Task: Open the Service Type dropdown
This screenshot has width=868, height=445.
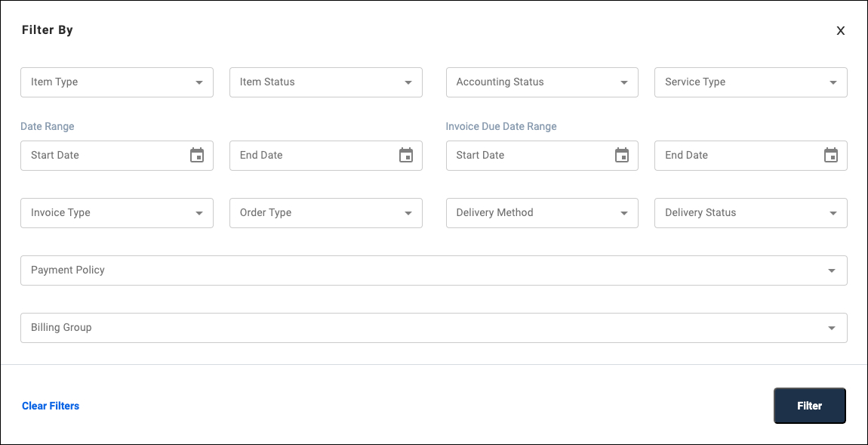Action: click(750, 82)
